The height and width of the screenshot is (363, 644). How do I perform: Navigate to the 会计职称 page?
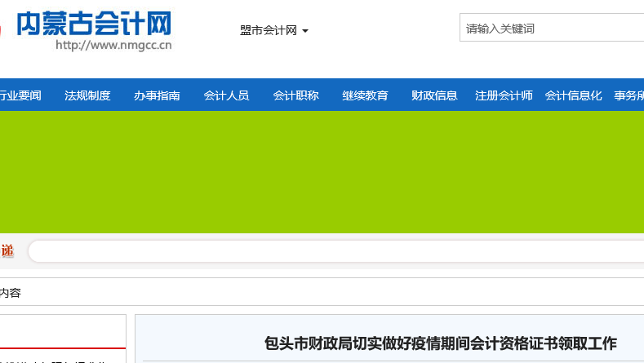click(295, 95)
